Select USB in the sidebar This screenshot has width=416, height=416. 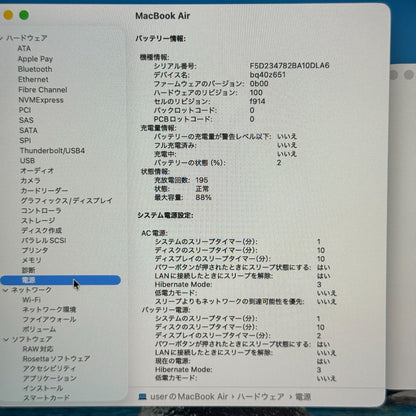click(x=27, y=161)
